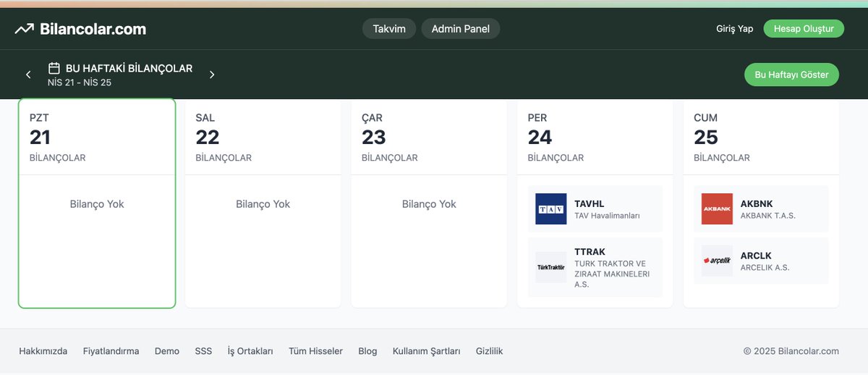Open the İş Ortakları footer link

(250, 351)
